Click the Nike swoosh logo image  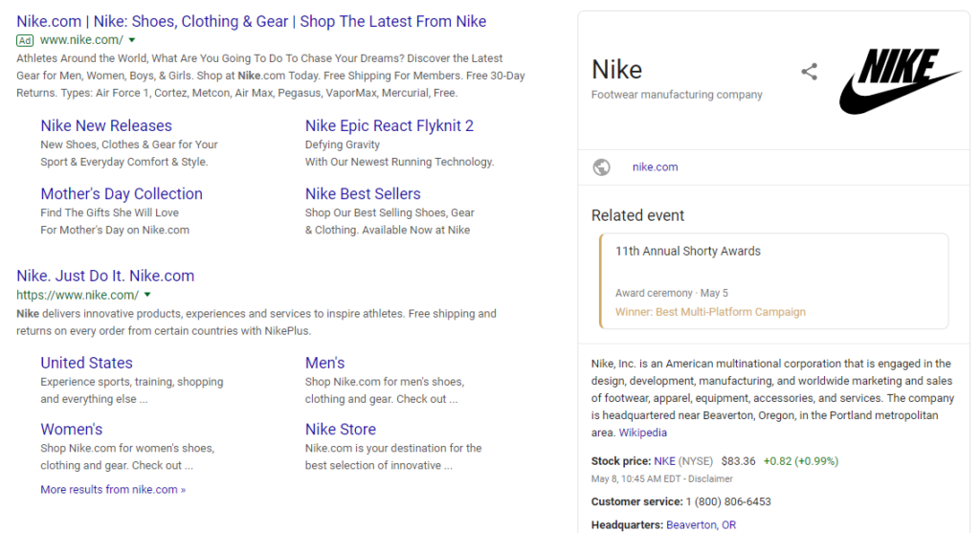pyautogui.click(x=900, y=81)
